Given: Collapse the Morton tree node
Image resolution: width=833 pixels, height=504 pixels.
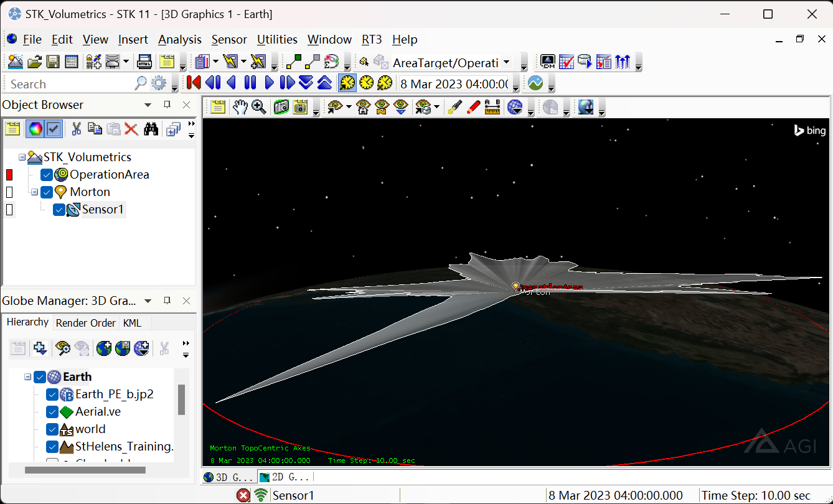Looking at the screenshot, I should point(35,192).
